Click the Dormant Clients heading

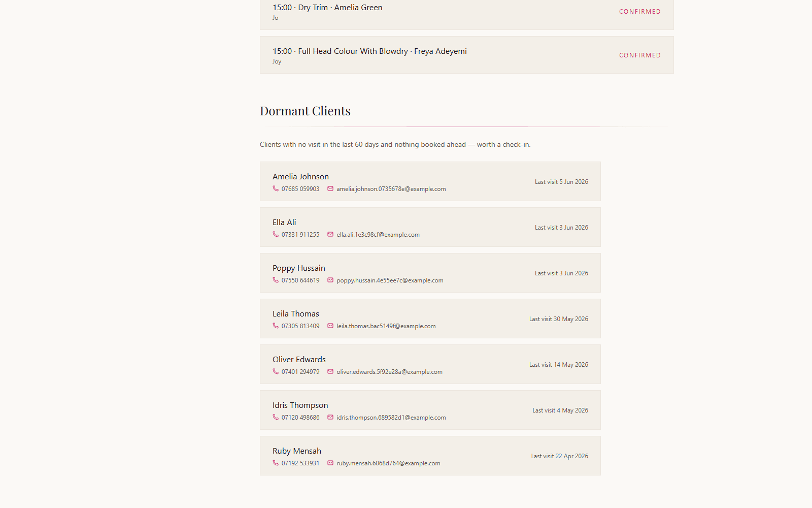coord(305,111)
